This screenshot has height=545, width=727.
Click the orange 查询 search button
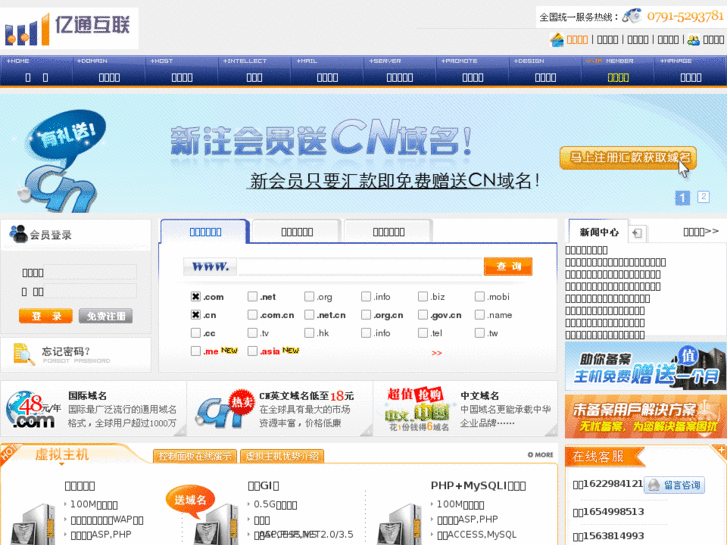click(508, 266)
